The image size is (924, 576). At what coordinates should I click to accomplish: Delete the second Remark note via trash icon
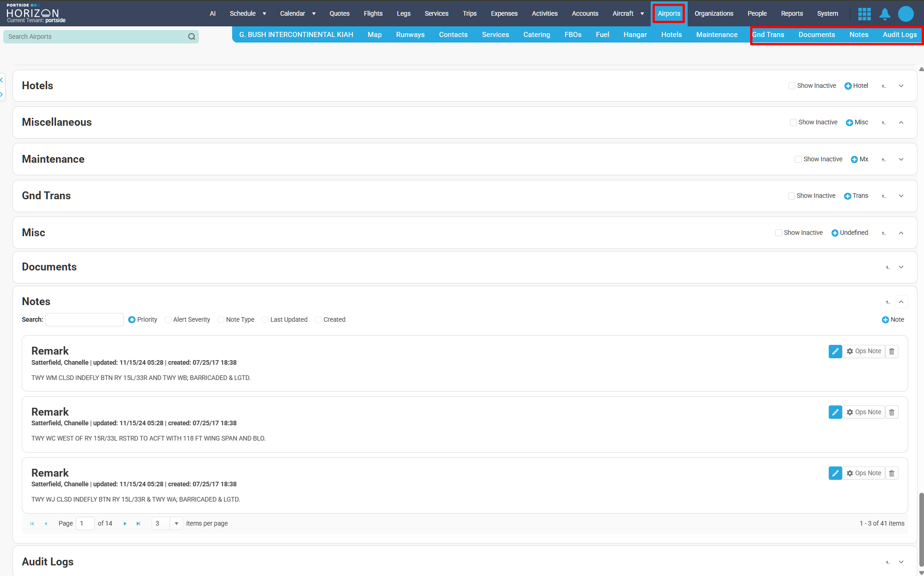pos(892,412)
